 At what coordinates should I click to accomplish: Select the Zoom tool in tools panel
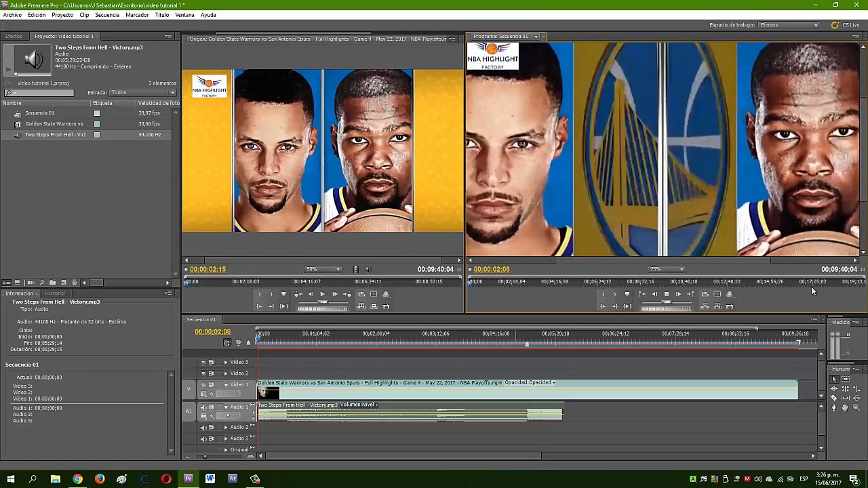[856, 407]
